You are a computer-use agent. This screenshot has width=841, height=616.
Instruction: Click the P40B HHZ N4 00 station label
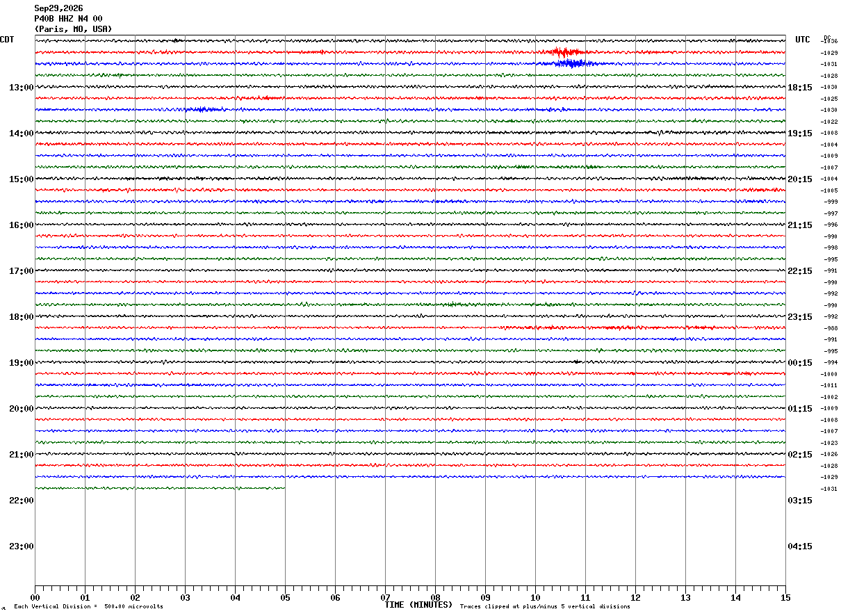(x=68, y=19)
